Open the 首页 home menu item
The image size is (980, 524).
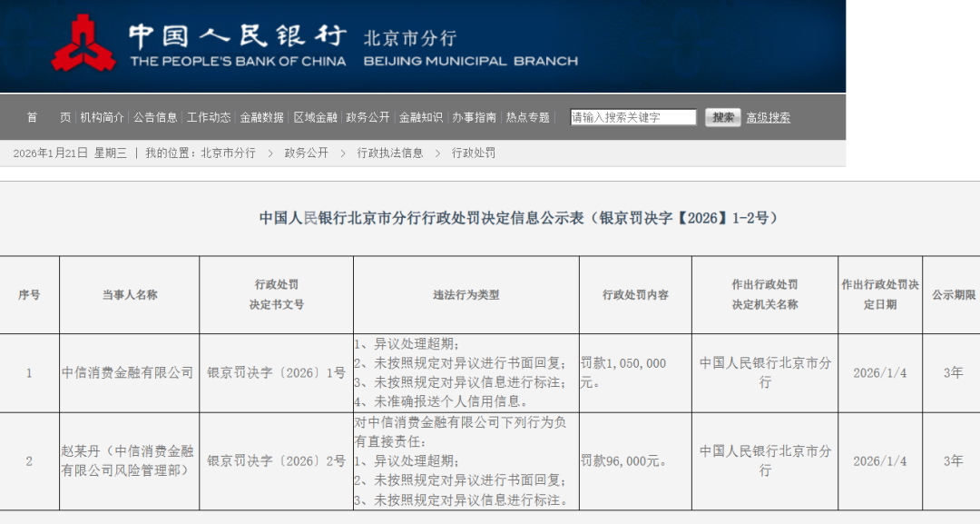pos(49,117)
